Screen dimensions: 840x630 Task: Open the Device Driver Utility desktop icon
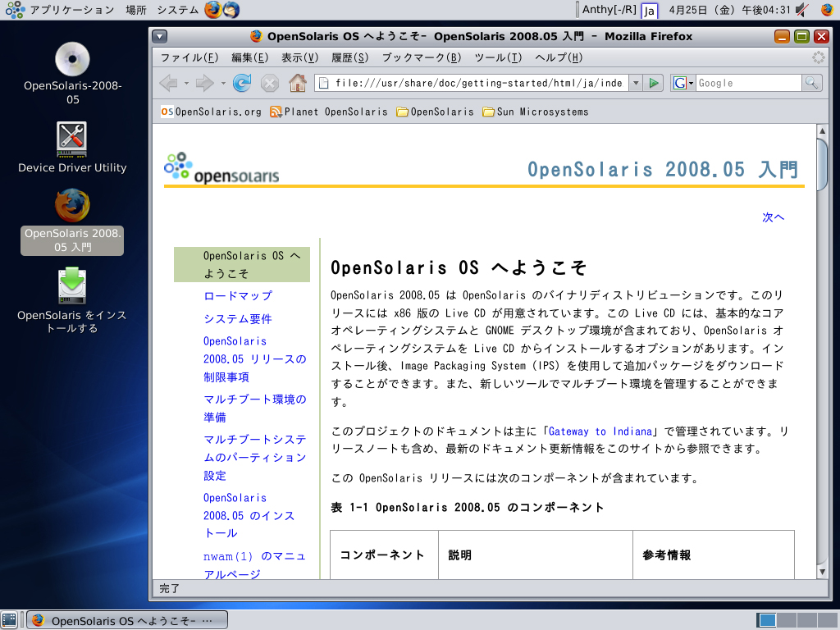pyautogui.click(x=72, y=148)
